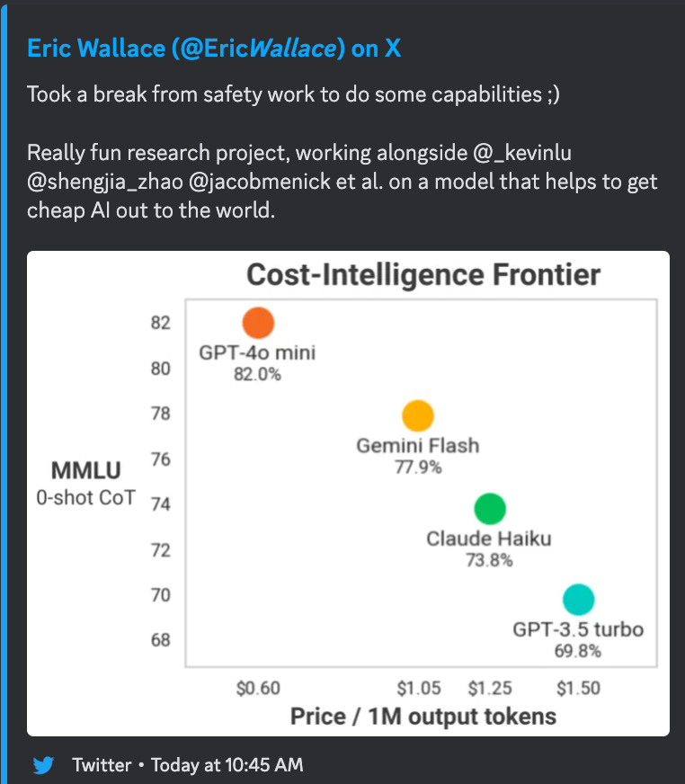Viewport: 685px width, 784px height.
Task: Click the Twitter bird icon in footer
Action: [44, 765]
